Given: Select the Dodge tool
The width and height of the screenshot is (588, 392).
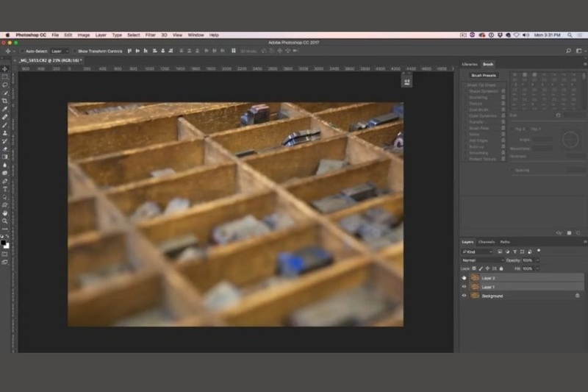Looking at the screenshot, I should click(5, 173).
